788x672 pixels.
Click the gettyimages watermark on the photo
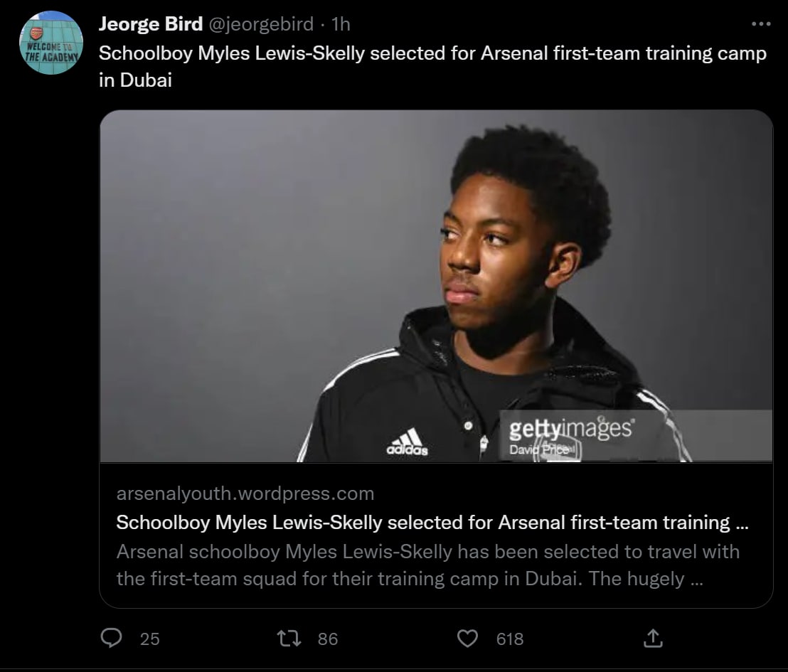pyautogui.click(x=570, y=429)
